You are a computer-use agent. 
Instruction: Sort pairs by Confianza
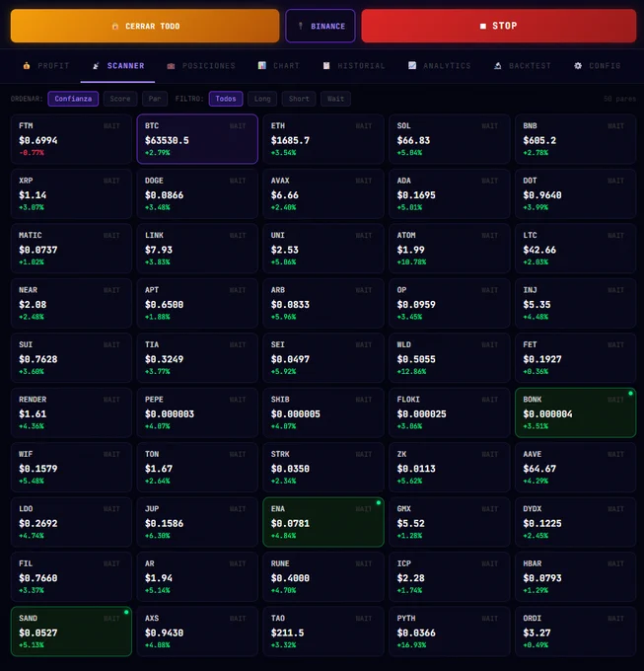73,99
